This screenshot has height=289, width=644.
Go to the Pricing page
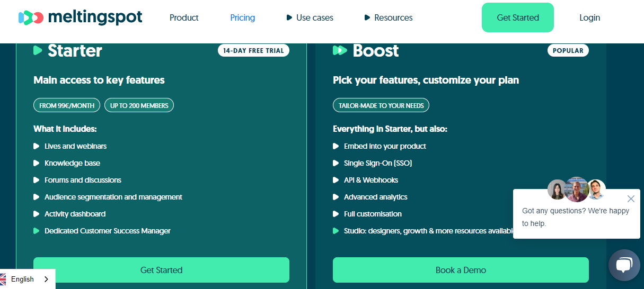243,17
